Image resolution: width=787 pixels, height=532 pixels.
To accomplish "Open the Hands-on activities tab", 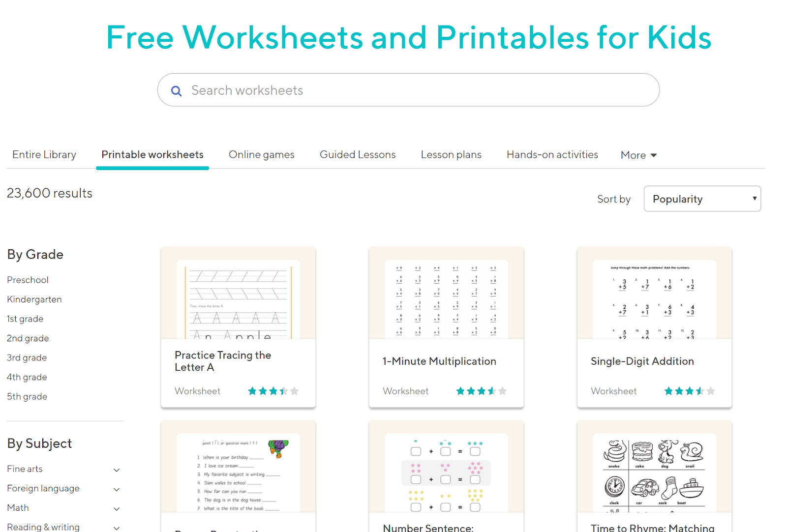I will 552,155.
